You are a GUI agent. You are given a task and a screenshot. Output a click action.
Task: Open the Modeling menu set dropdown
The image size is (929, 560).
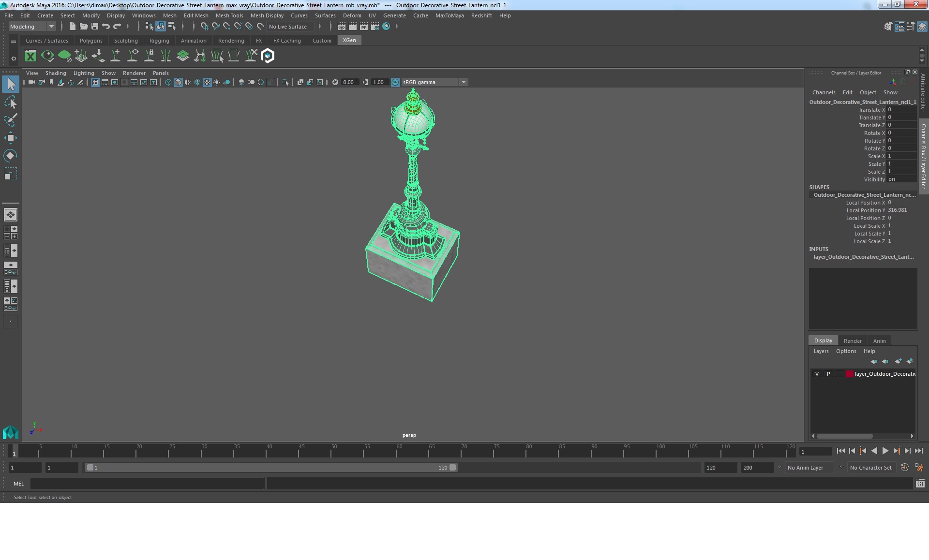[32, 27]
